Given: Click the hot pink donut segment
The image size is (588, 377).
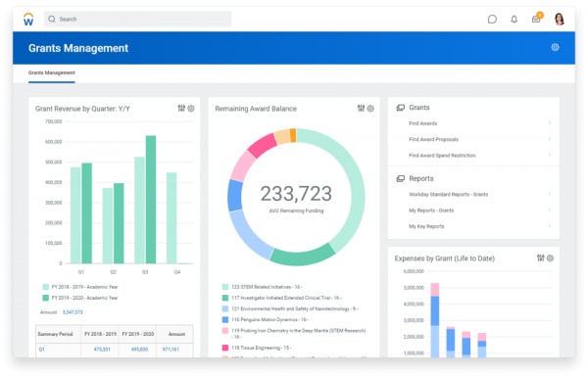Looking at the screenshot, I should (262, 146).
